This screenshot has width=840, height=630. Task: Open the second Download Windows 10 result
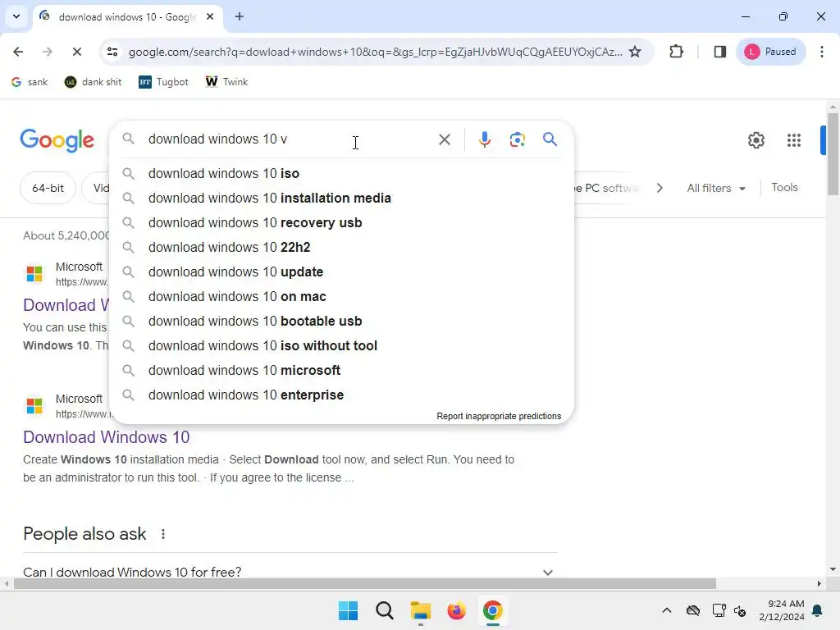[106, 437]
